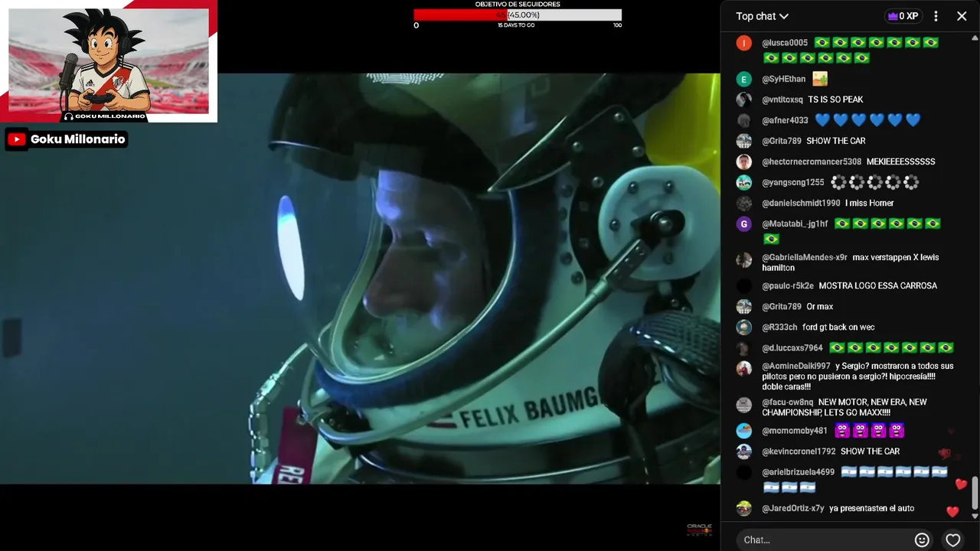The image size is (980, 551).
Task: Open the chat more-options three-dot menu
Action: 936,16
